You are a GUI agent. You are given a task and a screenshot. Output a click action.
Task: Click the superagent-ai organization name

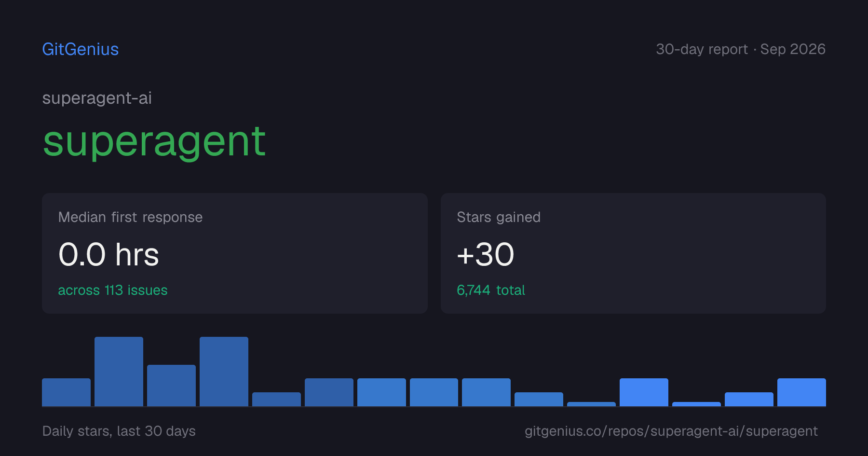click(x=97, y=98)
